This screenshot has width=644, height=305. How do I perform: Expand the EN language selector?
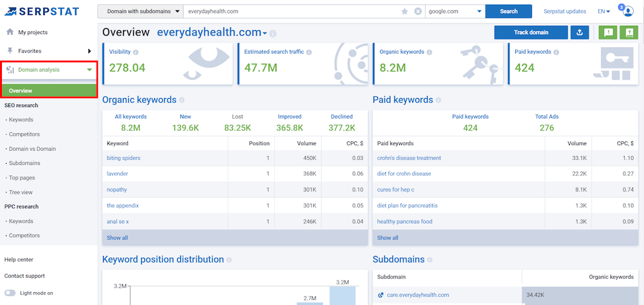(603, 12)
